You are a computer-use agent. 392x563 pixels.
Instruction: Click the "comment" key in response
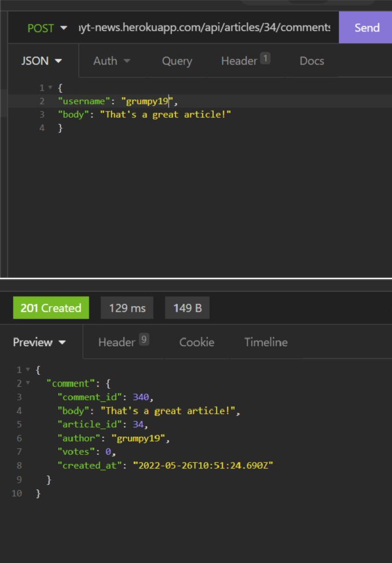71,384
